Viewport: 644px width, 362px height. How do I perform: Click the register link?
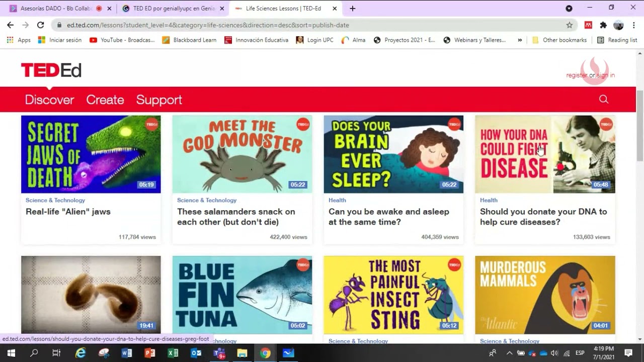(577, 75)
